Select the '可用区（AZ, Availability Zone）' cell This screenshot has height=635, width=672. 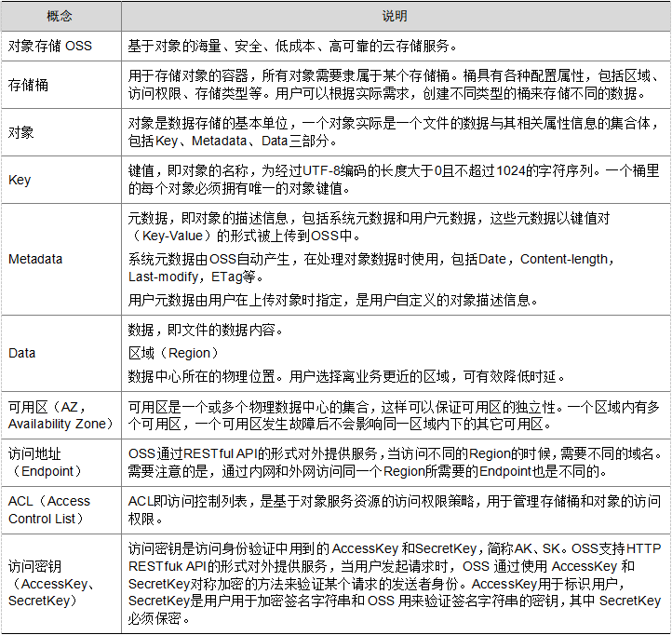tap(60, 415)
